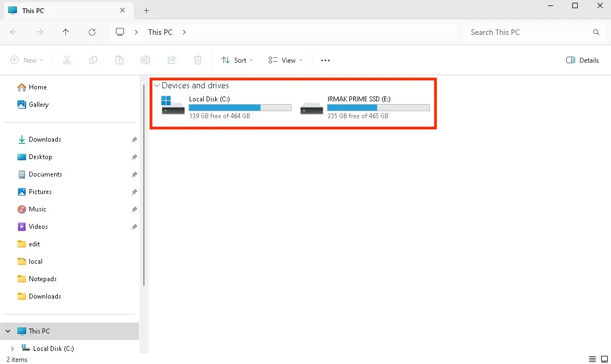Screen dimensions: 611x364
Task: Toggle the Details pane
Action: coord(583,60)
